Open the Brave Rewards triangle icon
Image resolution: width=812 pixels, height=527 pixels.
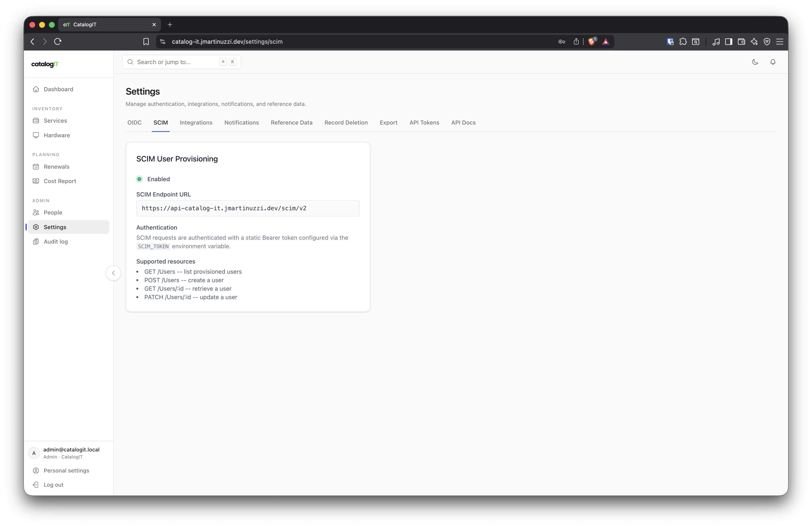point(606,42)
